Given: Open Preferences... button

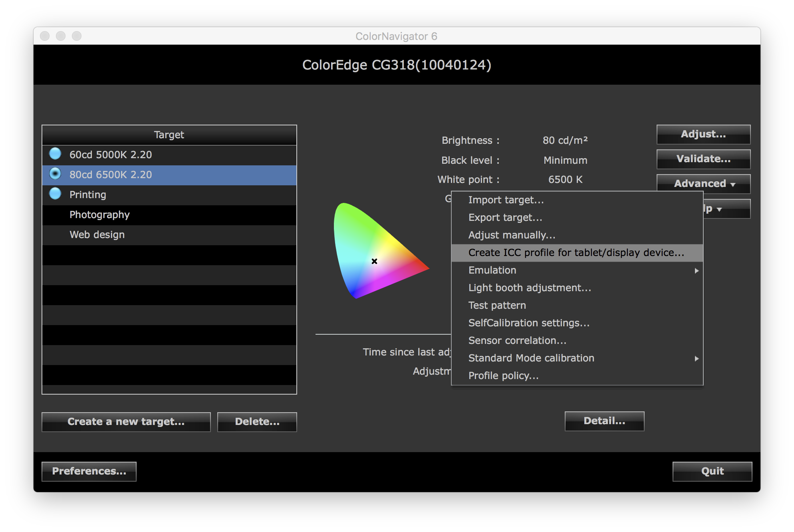Looking at the screenshot, I should 89,471.
